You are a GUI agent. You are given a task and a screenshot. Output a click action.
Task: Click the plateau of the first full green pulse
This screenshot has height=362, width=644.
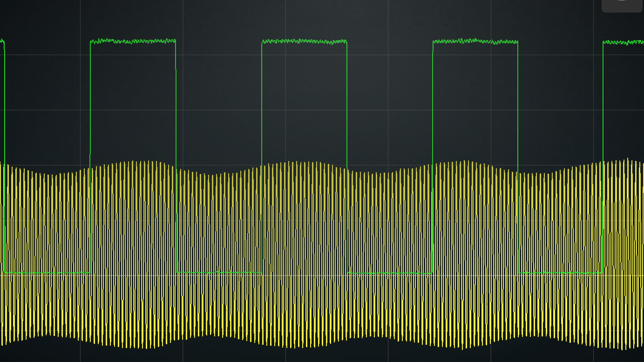[133, 41]
